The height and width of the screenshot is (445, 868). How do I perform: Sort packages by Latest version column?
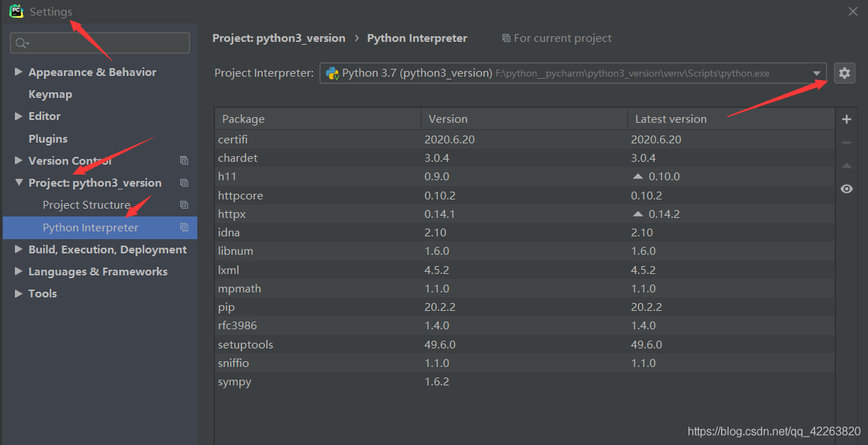coord(670,119)
